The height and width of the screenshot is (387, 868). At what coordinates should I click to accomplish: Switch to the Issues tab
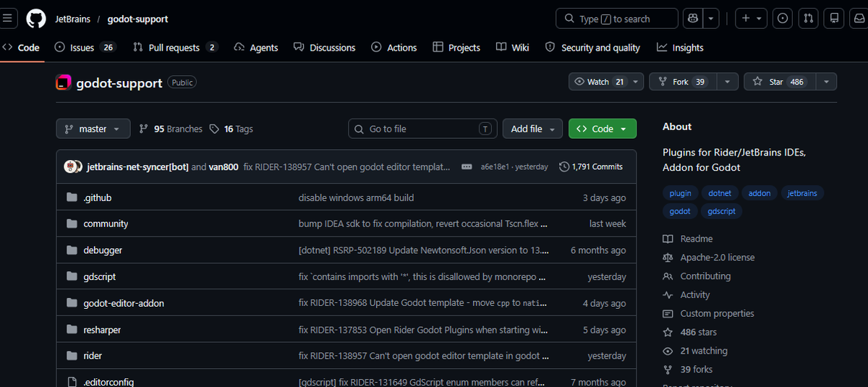(85, 48)
